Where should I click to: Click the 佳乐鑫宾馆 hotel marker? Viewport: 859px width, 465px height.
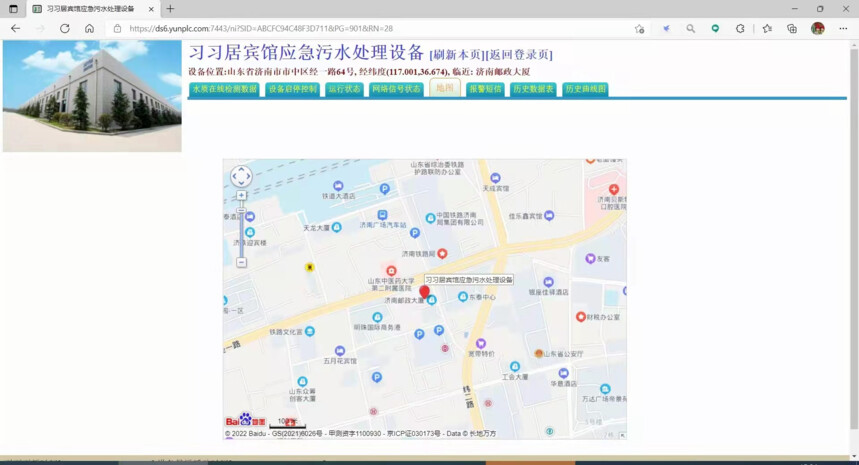click(x=549, y=215)
